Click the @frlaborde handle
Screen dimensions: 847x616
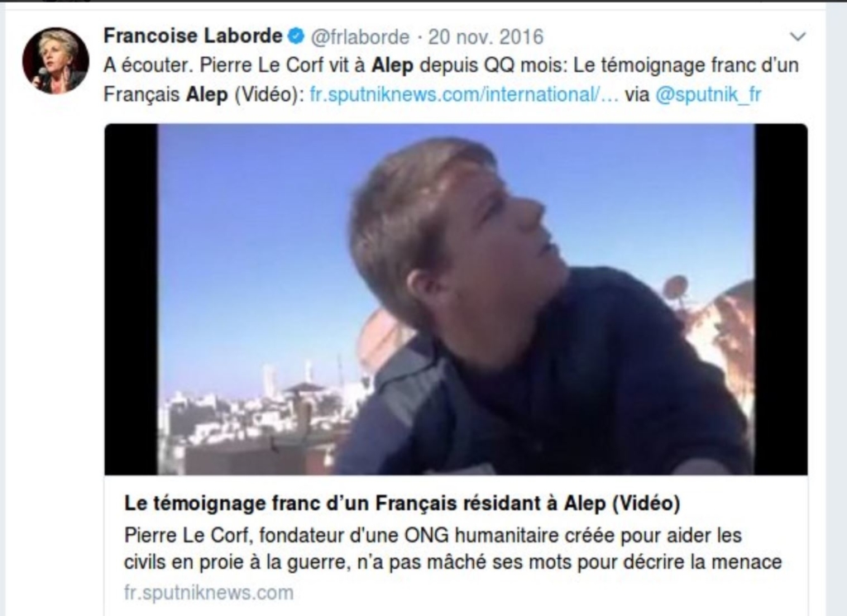[360, 36]
